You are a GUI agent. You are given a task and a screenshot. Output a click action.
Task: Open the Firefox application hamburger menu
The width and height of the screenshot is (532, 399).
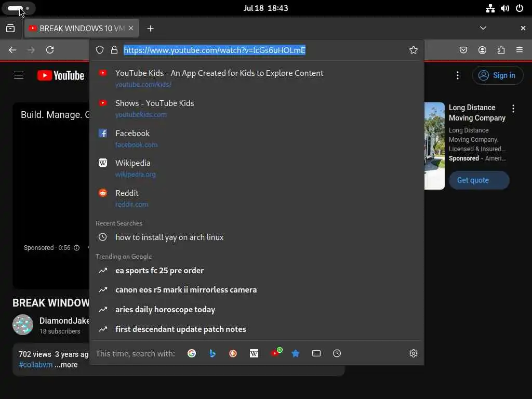click(x=520, y=50)
